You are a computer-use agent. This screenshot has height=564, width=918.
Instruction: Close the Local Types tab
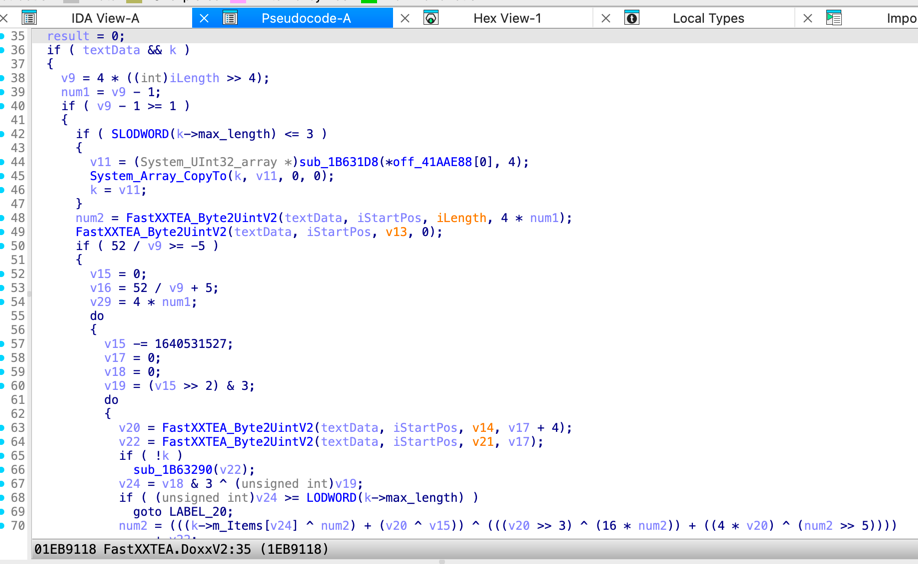pyautogui.click(x=606, y=18)
